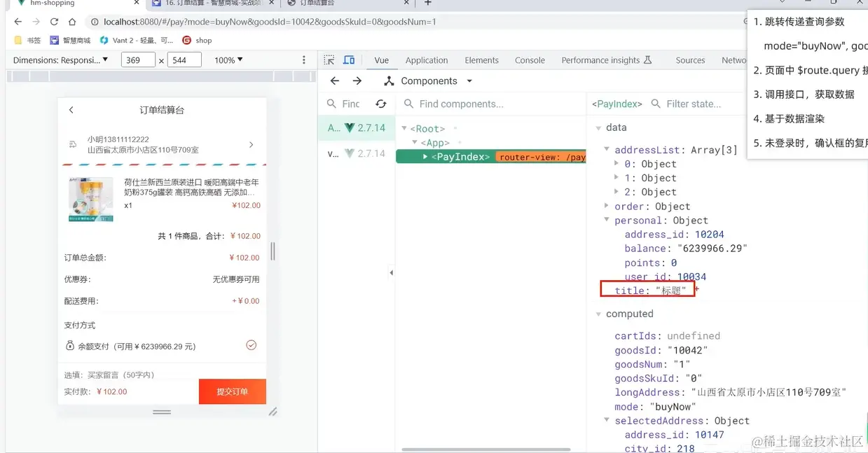Edit the viewport height field 544
Viewport: 868px width, 453px height.
185,60
